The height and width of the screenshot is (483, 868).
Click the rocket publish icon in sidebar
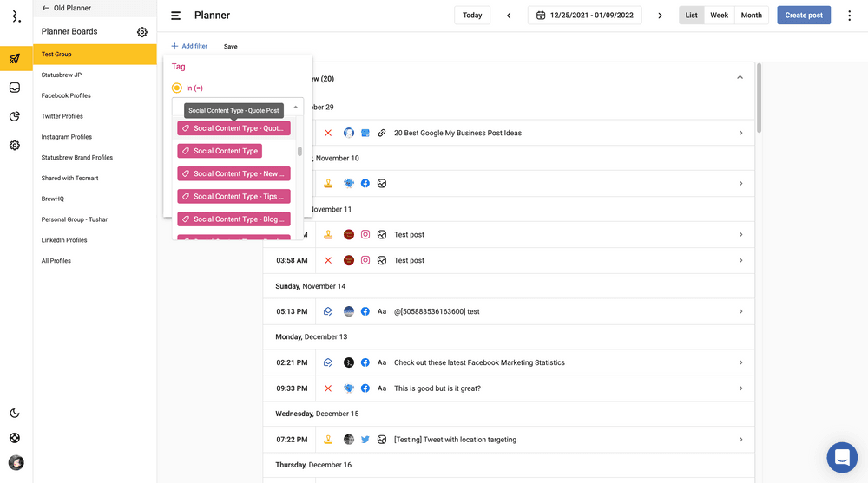click(15, 59)
